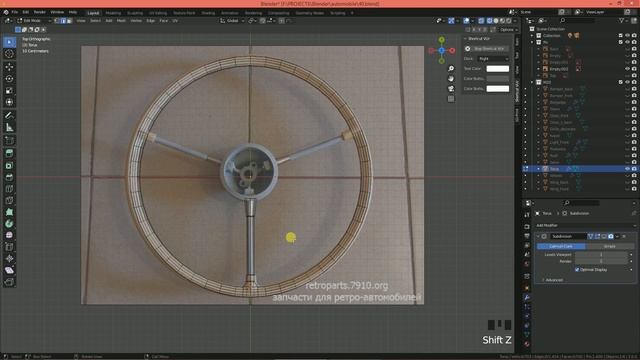Viewport: 640px width, 360px height.
Task: Enable edge select mode
Action: 63,20
